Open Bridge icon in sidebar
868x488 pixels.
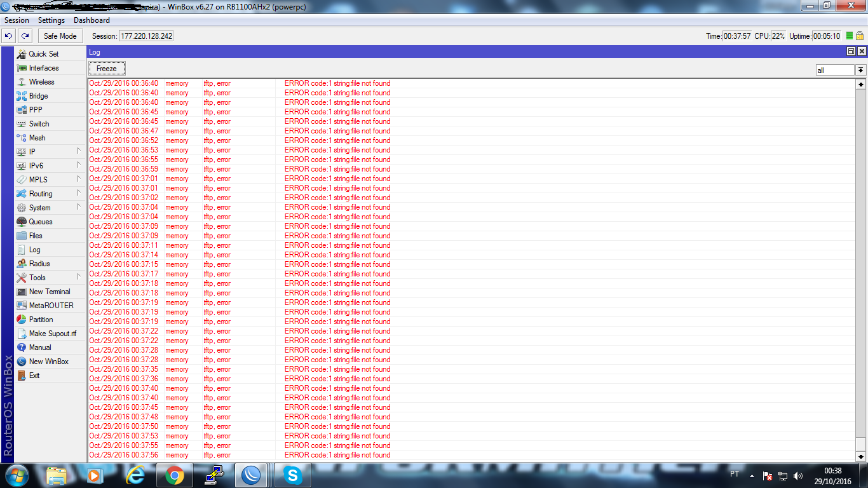click(22, 96)
